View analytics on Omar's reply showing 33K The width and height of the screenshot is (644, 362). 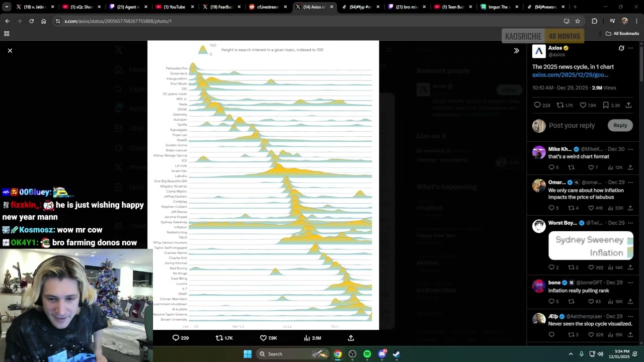pyautogui.click(x=616, y=208)
